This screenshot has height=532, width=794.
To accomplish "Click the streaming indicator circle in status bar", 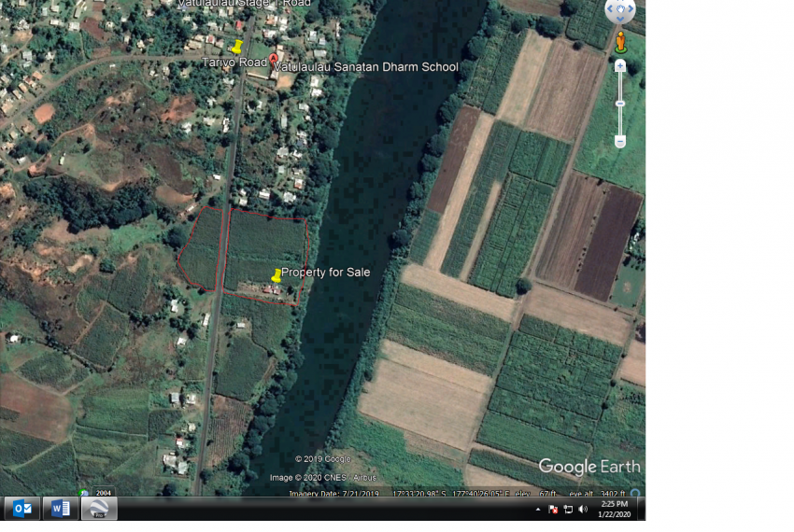I will tap(635, 493).
